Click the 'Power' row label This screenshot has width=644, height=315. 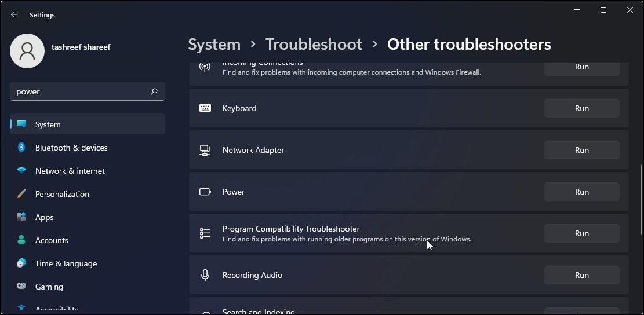tap(233, 192)
